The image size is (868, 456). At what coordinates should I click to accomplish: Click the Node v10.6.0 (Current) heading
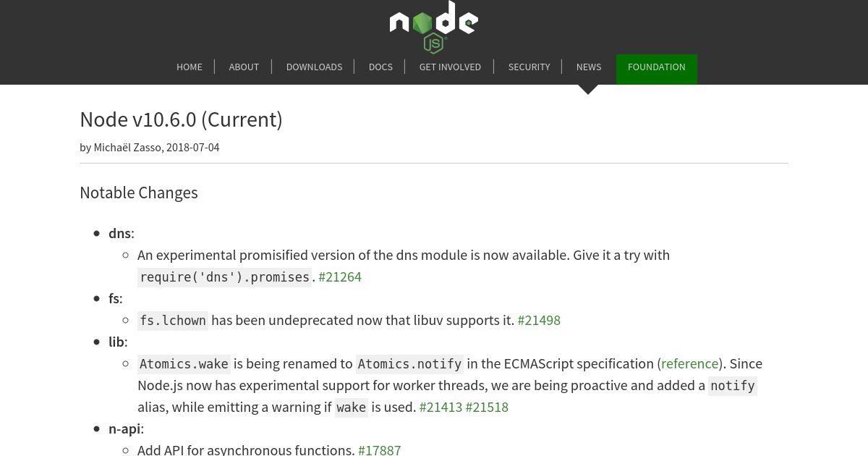pos(181,119)
